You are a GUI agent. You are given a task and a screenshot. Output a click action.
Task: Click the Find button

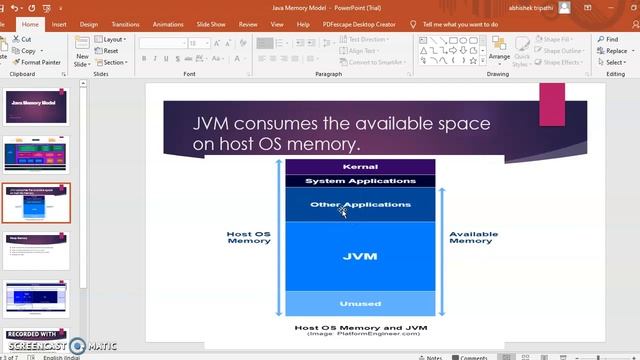point(608,39)
